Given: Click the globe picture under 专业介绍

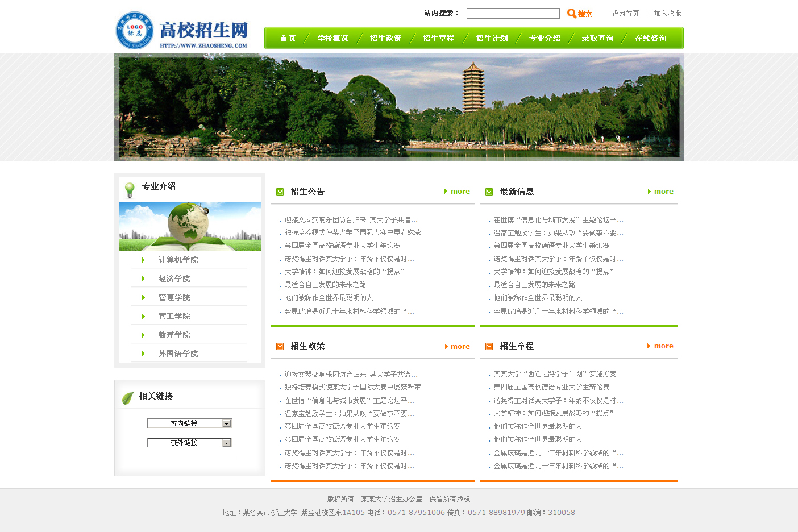Looking at the screenshot, I should tap(190, 226).
